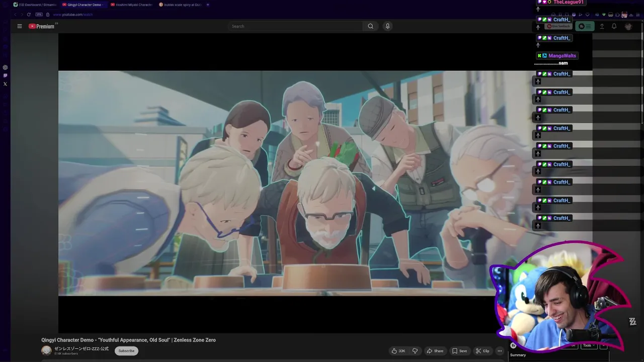Focus the YouTube search field

coord(296,26)
